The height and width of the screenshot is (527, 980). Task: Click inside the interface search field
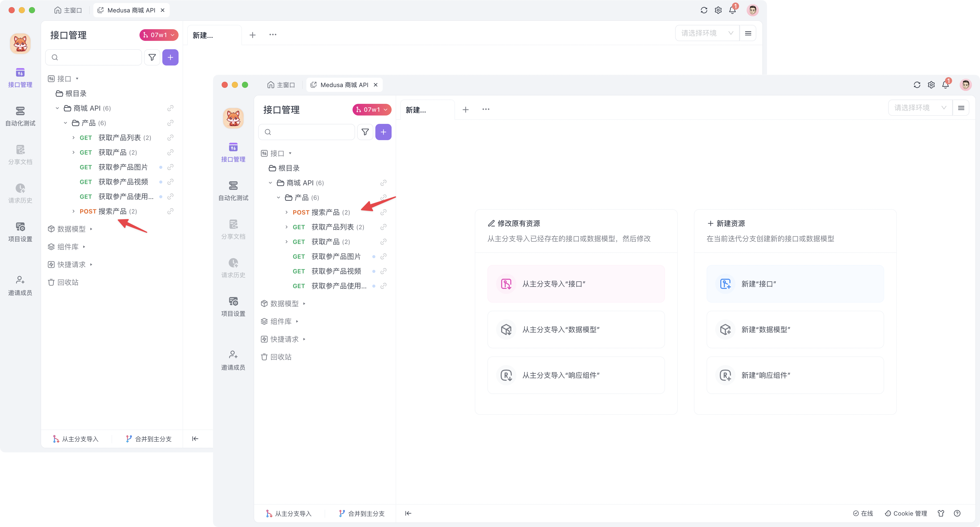(306, 132)
